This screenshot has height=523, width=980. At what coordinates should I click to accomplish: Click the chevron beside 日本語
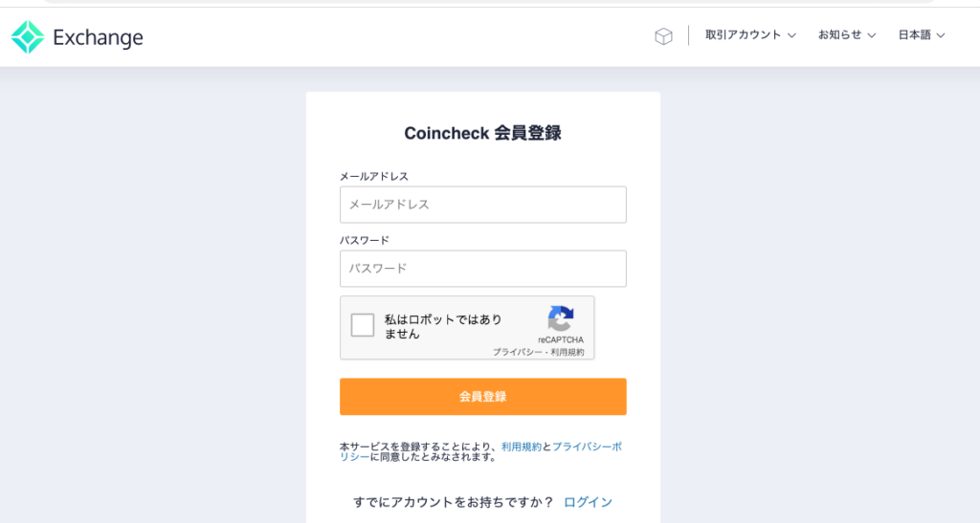[941, 36]
